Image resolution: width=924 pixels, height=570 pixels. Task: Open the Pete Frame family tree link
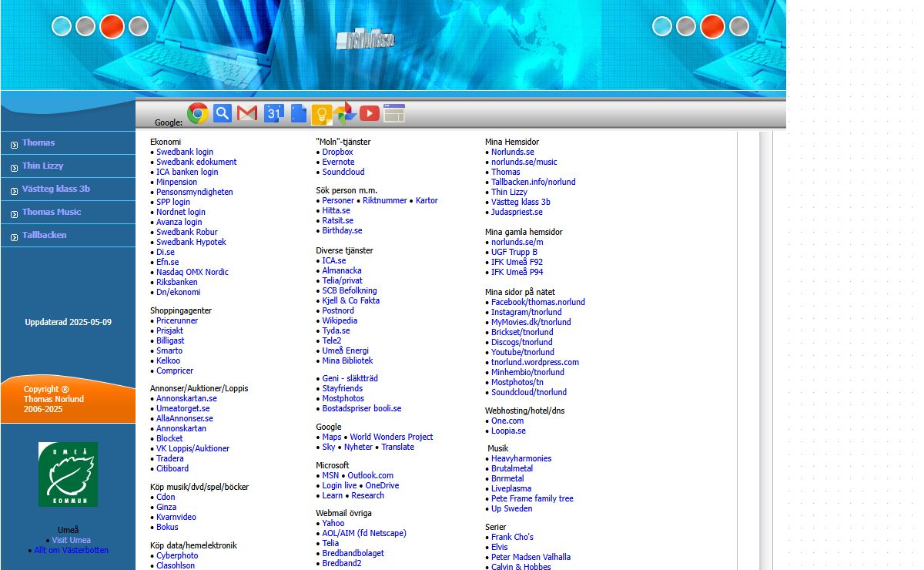pyautogui.click(x=532, y=499)
